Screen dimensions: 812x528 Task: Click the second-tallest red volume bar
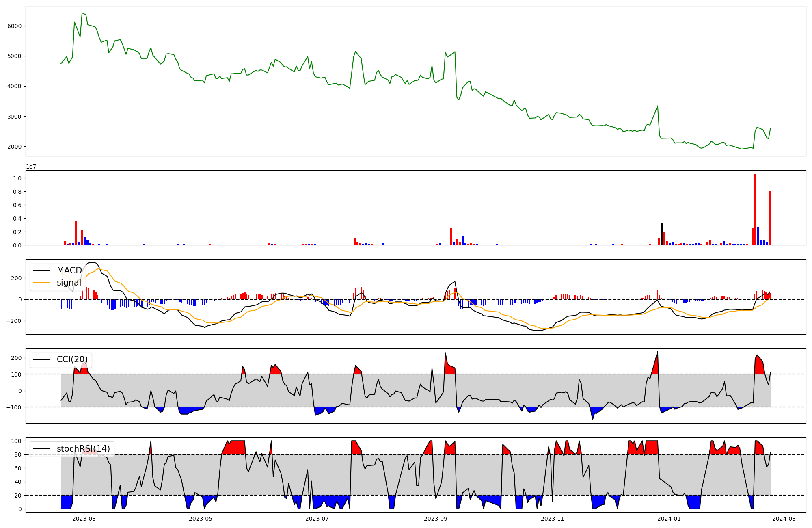click(x=769, y=219)
